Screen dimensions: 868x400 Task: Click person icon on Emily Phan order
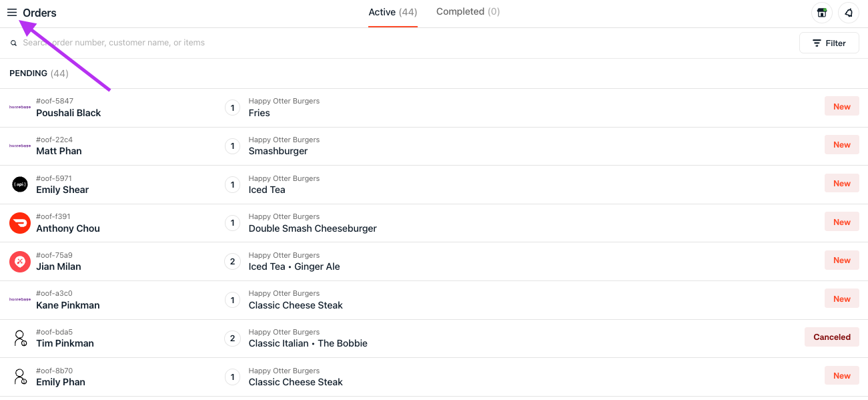tap(20, 377)
